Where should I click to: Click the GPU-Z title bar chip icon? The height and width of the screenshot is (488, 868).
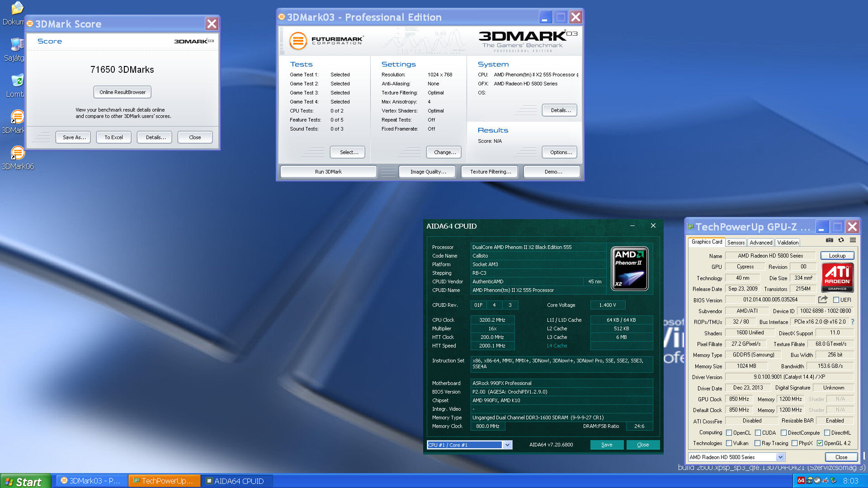690,226
